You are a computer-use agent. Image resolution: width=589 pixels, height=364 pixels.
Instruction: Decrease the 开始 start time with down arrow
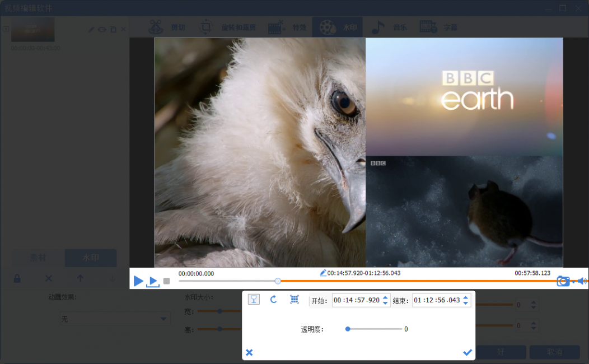[x=385, y=303]
